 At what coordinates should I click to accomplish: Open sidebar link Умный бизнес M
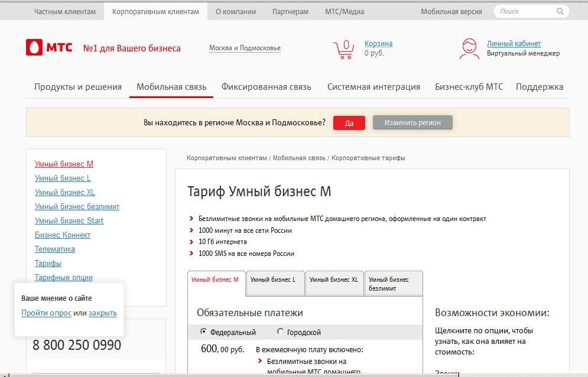point(64,164)
